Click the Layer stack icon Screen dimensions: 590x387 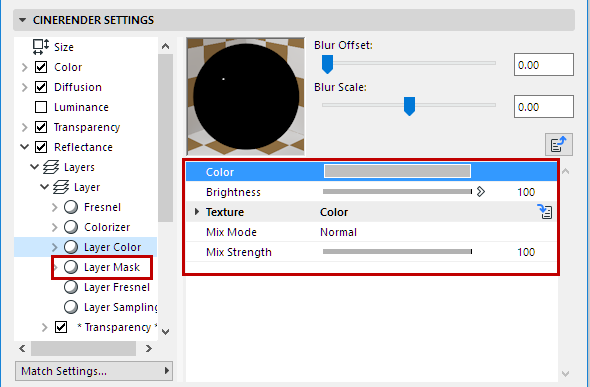point(61,187)
